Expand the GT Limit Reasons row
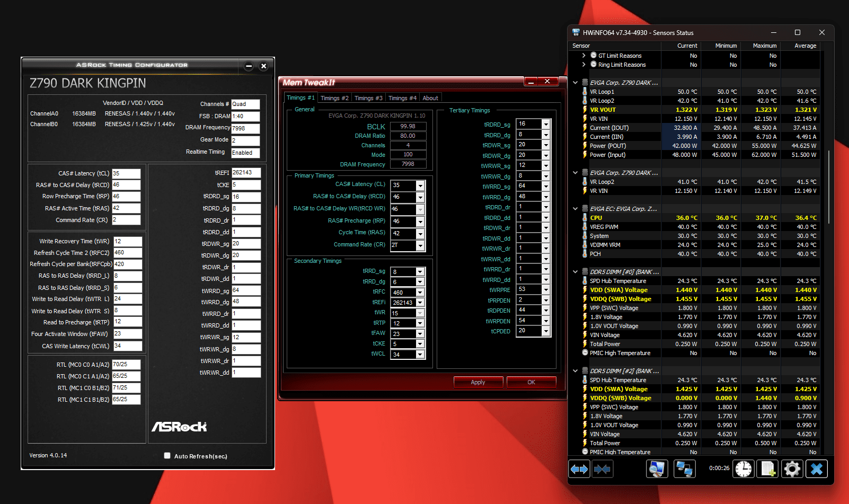The image size is (849, 504). [584, 55]
